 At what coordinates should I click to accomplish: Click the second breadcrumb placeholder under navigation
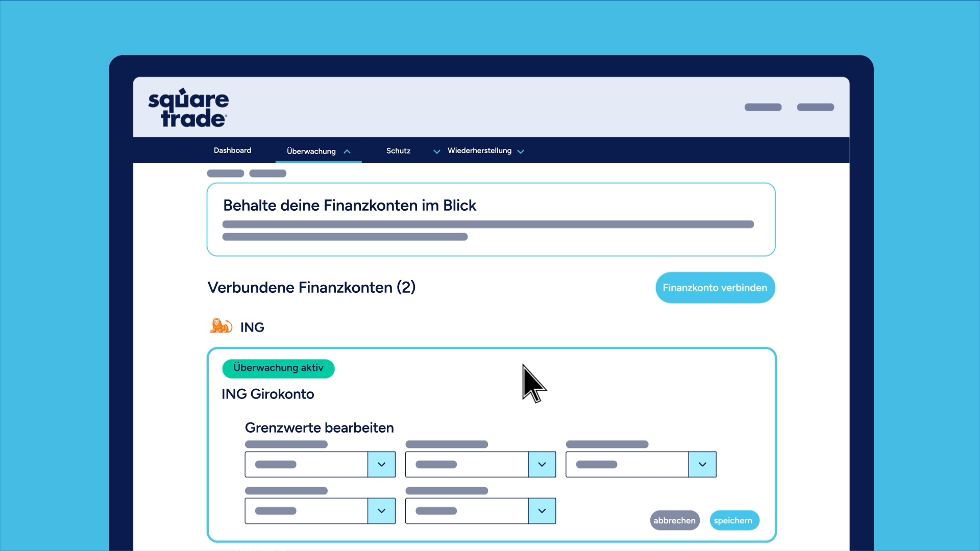click(x=268, y=173)
